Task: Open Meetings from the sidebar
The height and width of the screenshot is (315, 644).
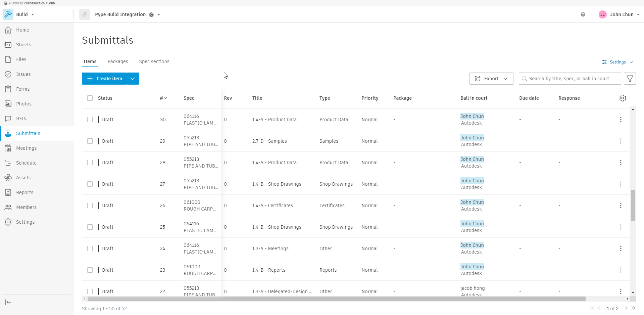Action: [x=26, y=148]
